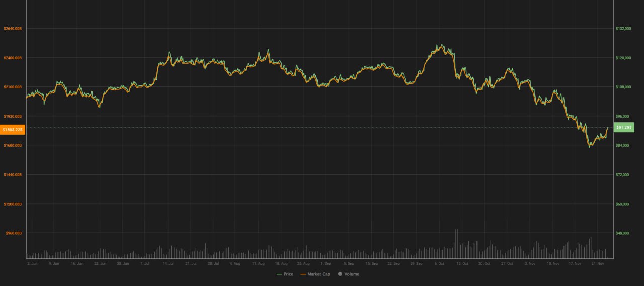644x286 pixels.
Task: Click the $2400.00B market cap axis label
Action: pyautogui.click(x=13, y=58)
